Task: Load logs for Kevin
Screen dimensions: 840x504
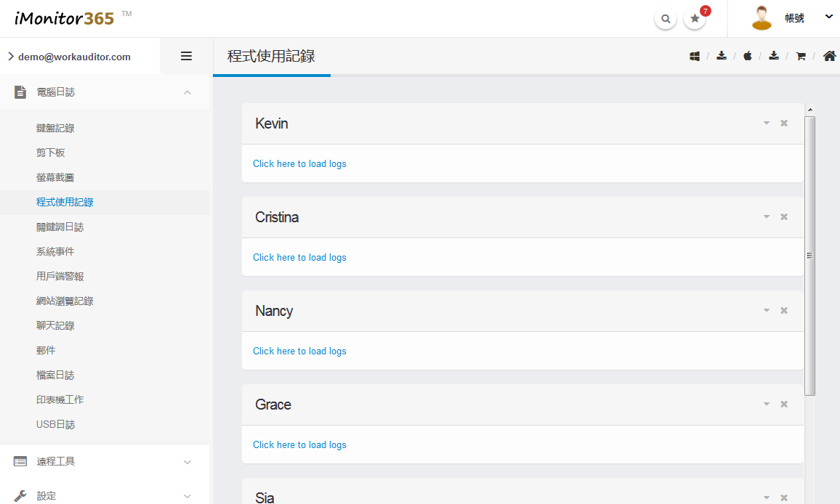Action: pyautogui.click(x=299, y=163)
